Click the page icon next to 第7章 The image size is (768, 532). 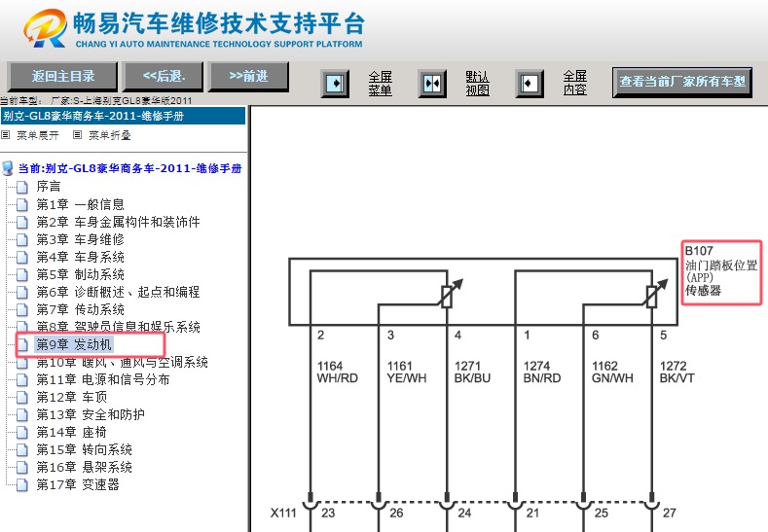coord(22,310)
